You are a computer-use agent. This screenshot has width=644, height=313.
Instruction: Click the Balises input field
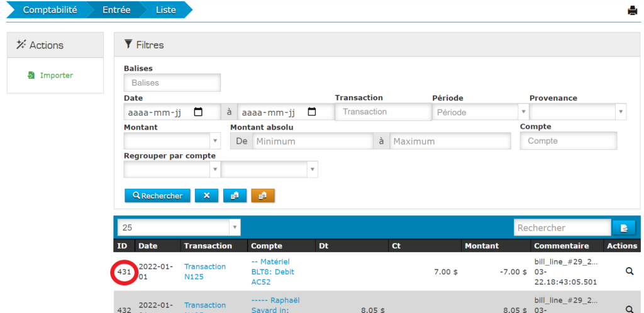(x=172, y=83)
